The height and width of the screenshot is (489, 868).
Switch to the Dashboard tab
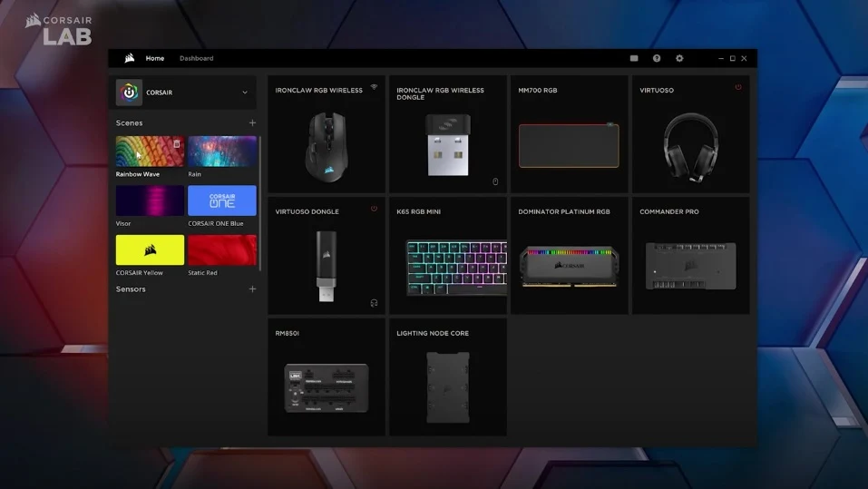click(x=196, y=58)
